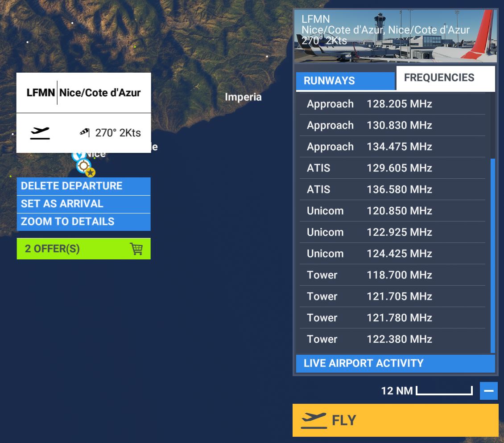The height and width of the screenshot is (443, 504).
Task: Zoom out map with minus button
Action: pos(488,391)
